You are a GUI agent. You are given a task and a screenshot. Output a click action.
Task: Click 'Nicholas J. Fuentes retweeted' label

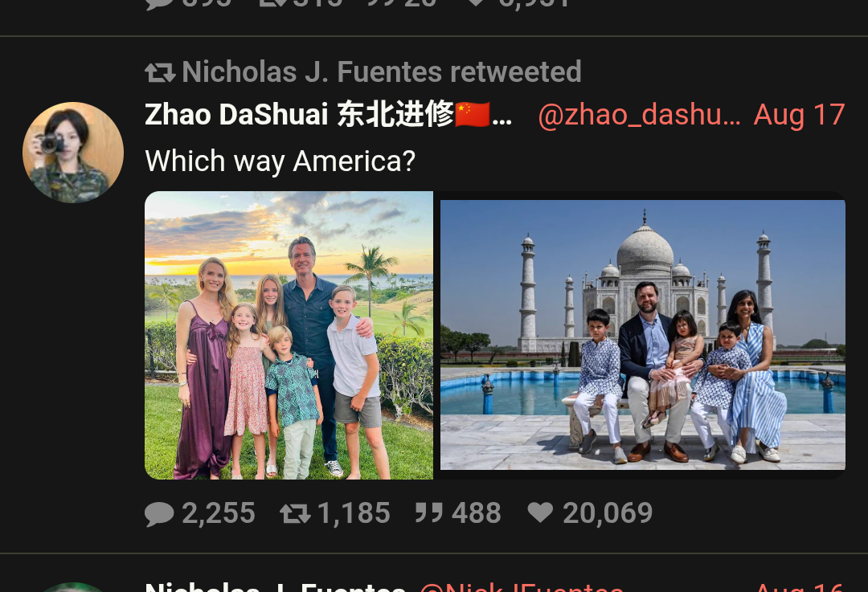pos(382,72)
